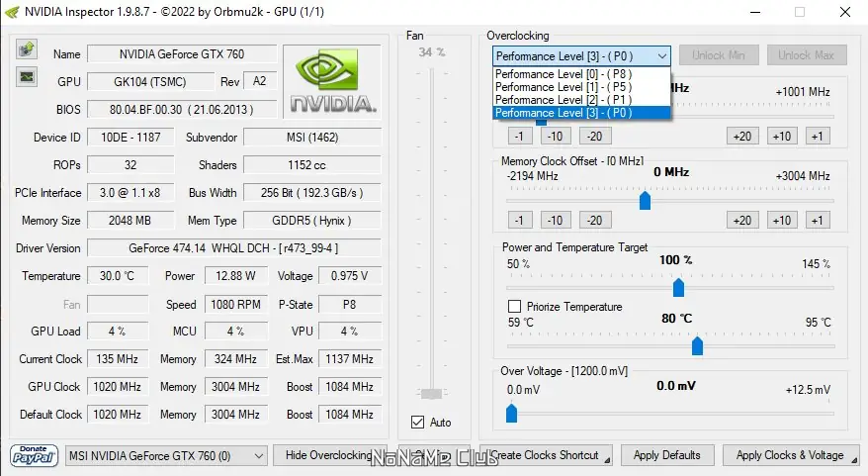This screenshot has height=476, width=868.
Task: Click the NVIDIA logo image
Action: coord(332,81)
